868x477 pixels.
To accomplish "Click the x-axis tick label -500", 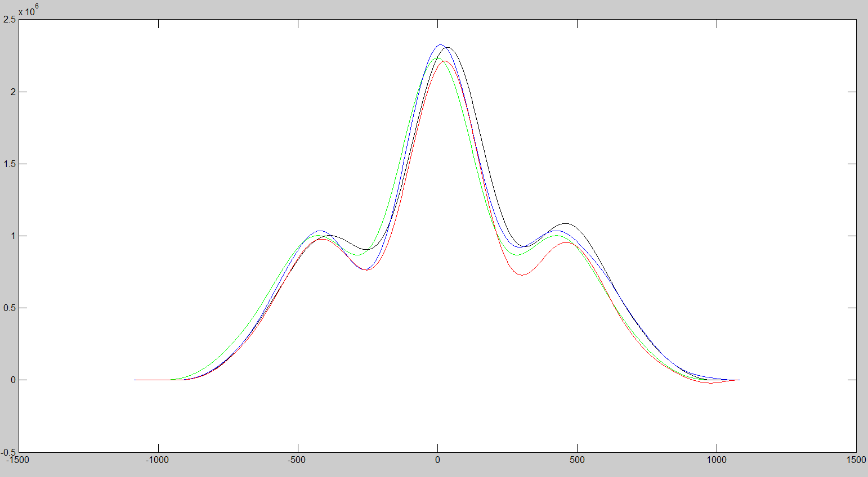I will (x=297, y=460).
